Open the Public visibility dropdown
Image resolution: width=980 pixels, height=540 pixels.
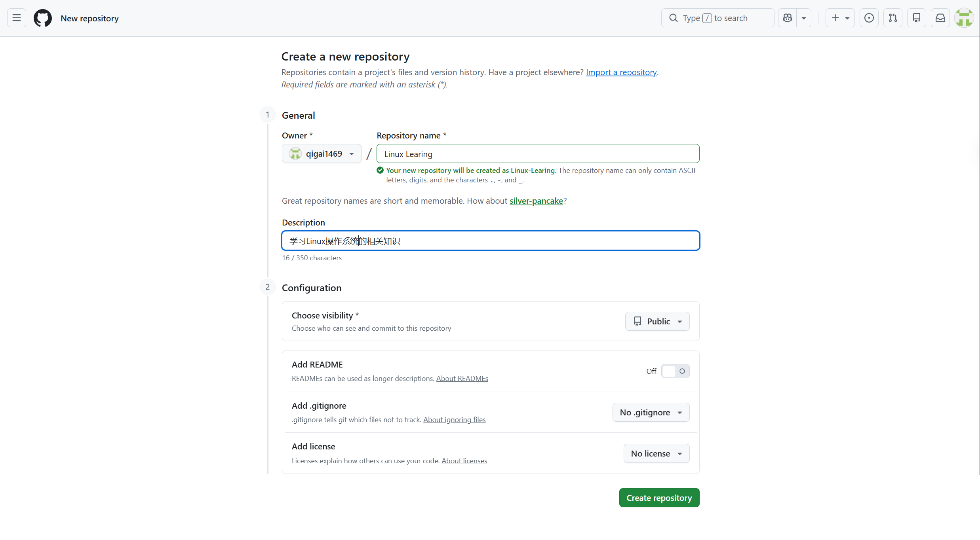coord(657,321)
